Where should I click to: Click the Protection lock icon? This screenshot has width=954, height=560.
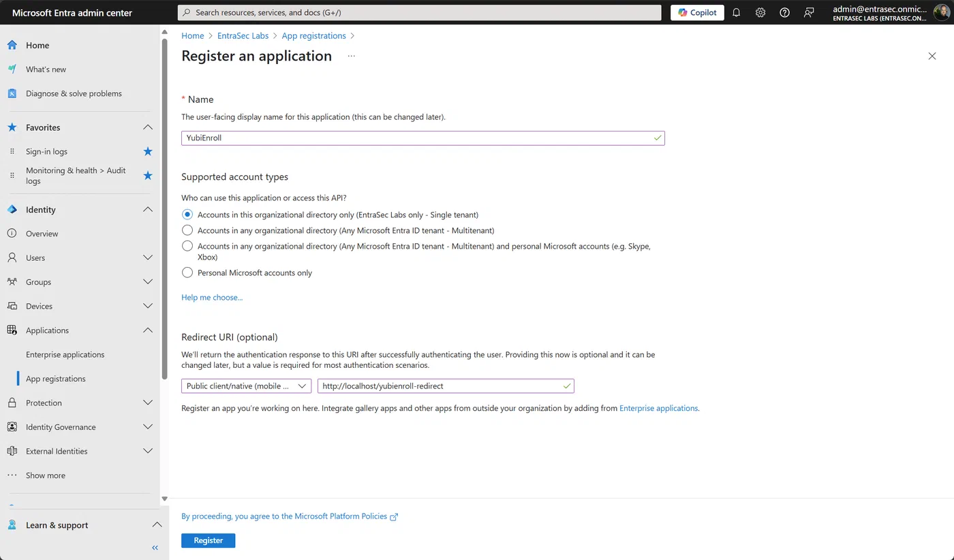12,403
